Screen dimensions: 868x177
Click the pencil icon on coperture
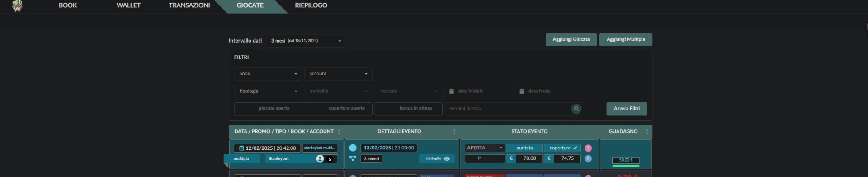[x=575, y=148]
